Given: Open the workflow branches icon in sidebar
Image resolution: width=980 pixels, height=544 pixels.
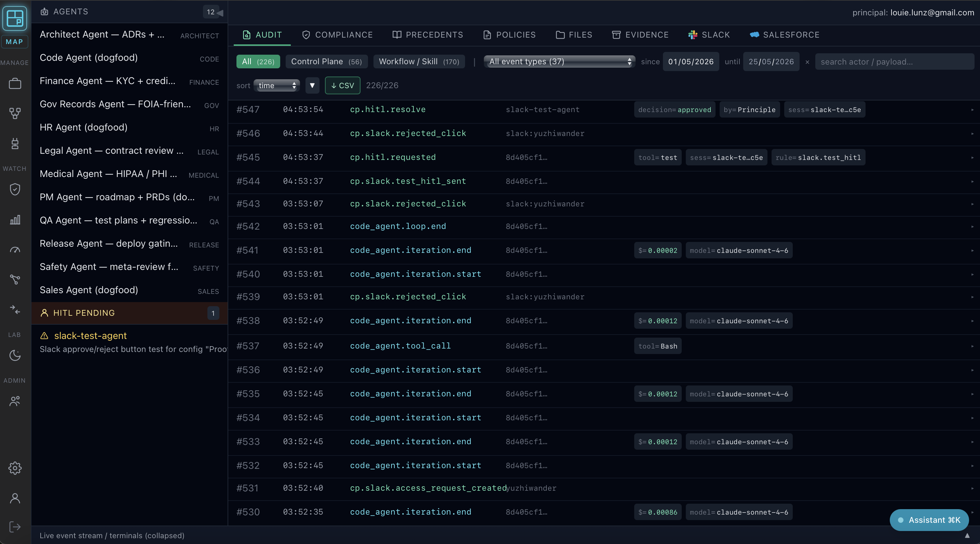Looking at the screenshot, I should point(15,113).
